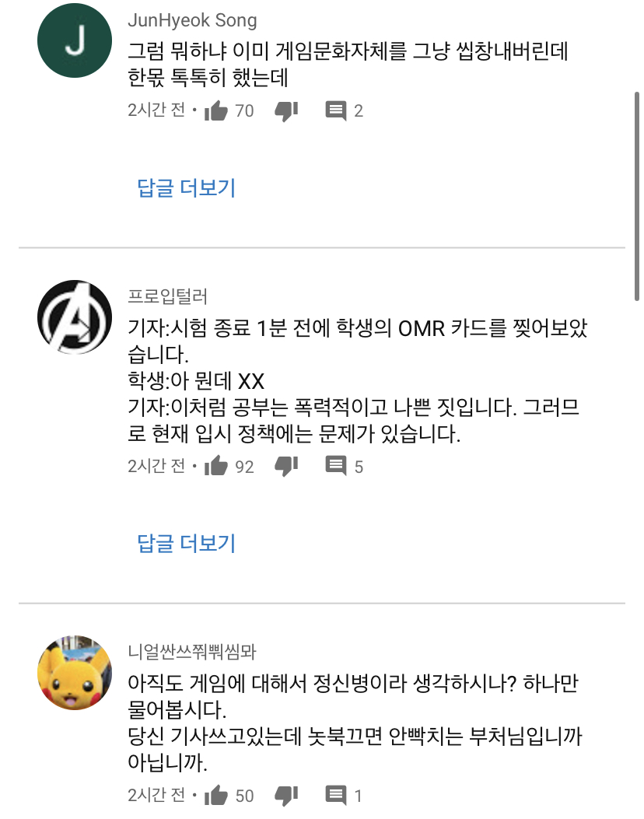Like 프로입털러's comment with 92 likes
The width and height of the screenshot is (644, 819).
click(215, 466)
